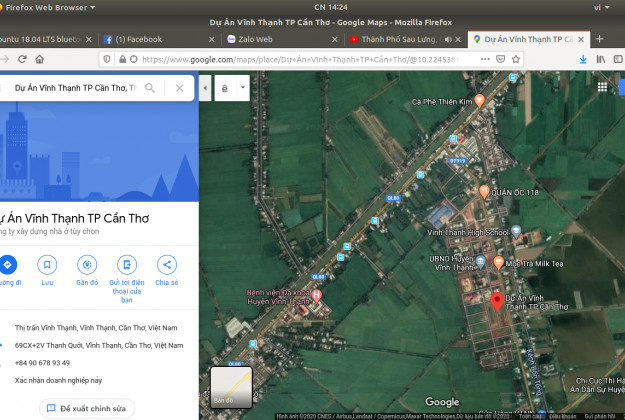Open the dropdown next to account button

tap(242, 88)
